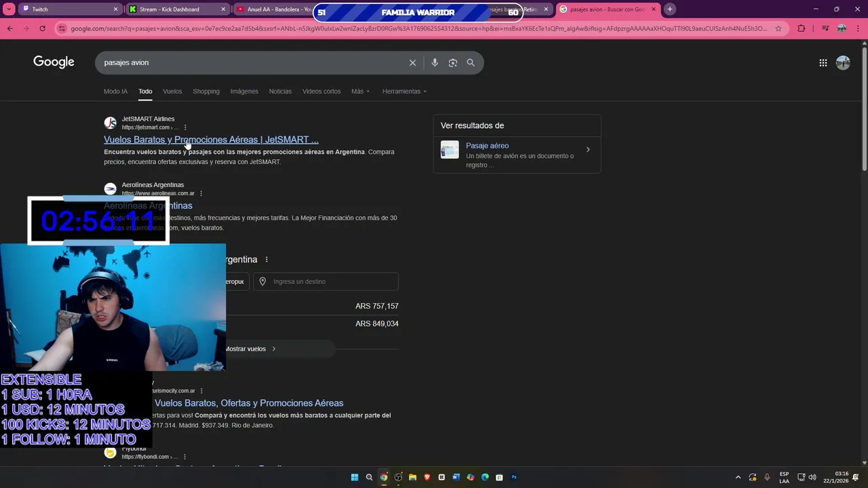Screen dimensions: 868x488
Task: Open a new browser tab with the plus
Action: pos(669,9)
